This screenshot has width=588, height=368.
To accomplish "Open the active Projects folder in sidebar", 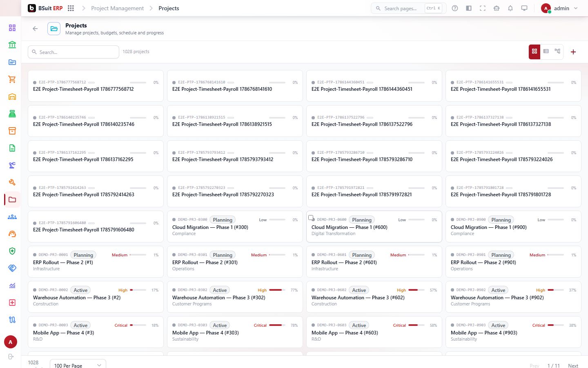I will [x=12, y=200].
